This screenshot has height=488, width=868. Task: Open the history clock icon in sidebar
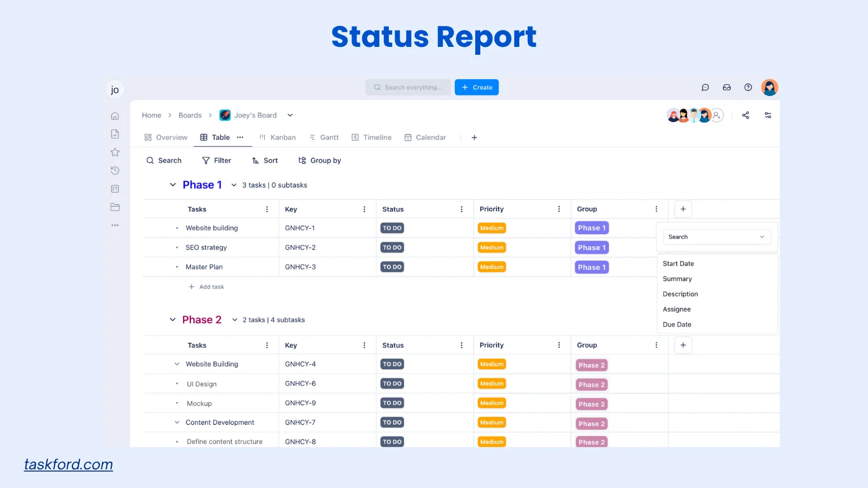coord(115,171)
